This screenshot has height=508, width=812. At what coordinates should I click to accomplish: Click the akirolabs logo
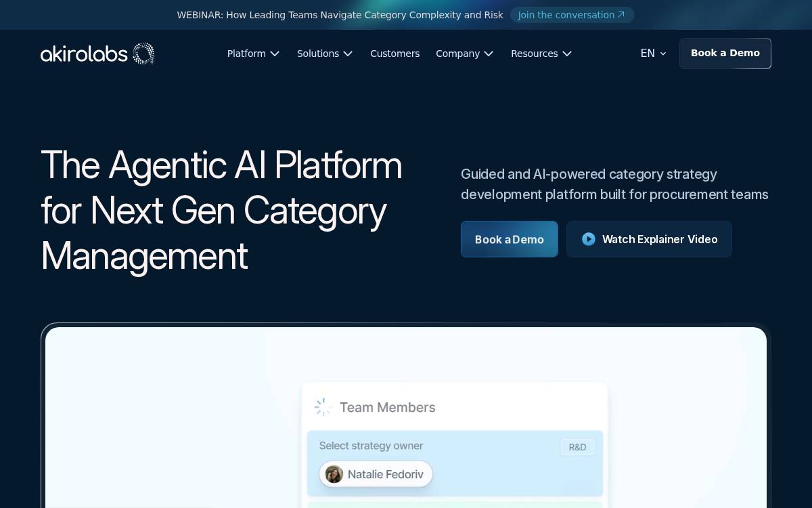point(97,54)
